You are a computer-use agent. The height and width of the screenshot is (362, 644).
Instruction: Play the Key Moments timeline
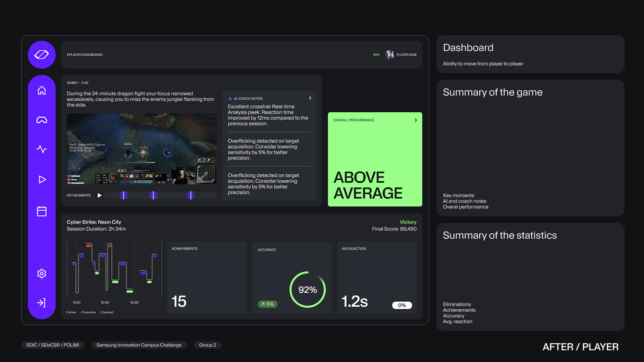point(99,195)
